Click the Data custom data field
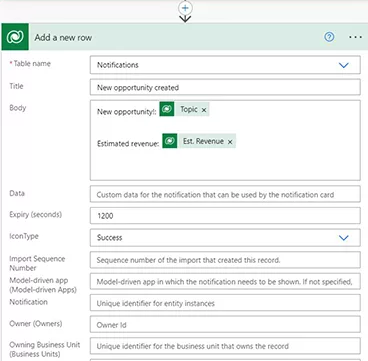 225,194
